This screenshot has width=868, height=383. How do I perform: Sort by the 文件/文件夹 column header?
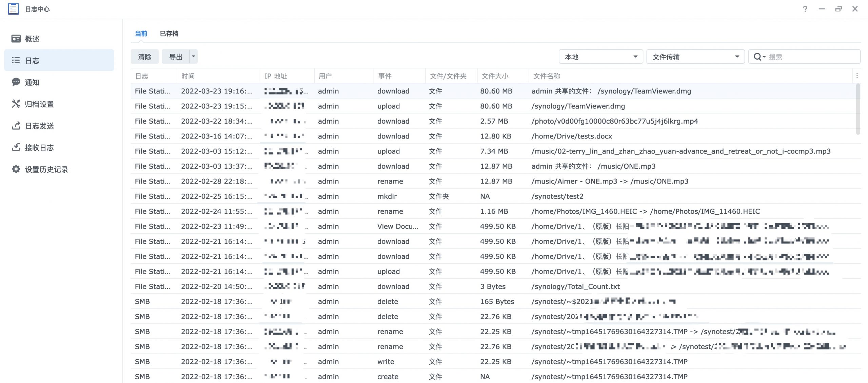(x=451, y=76)
